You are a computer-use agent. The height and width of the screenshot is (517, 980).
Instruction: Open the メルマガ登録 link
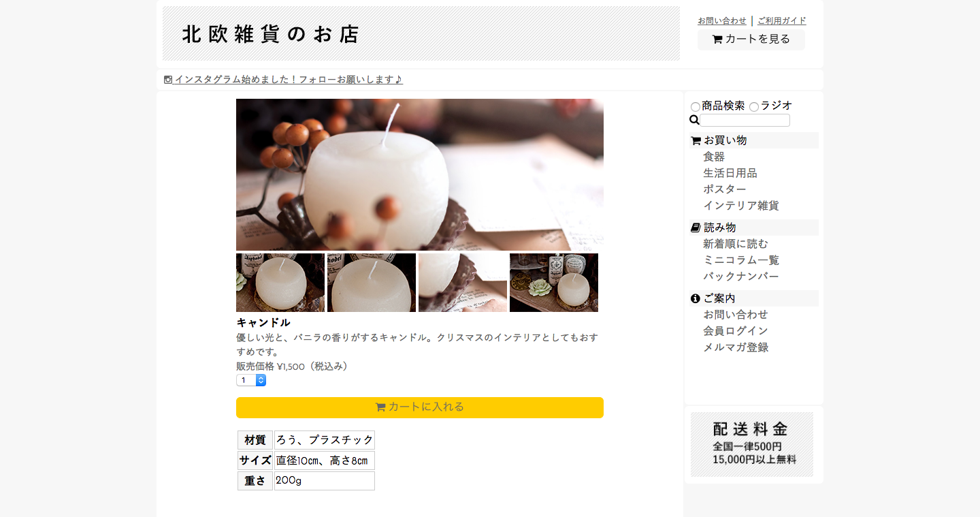(x=736, y=347)
